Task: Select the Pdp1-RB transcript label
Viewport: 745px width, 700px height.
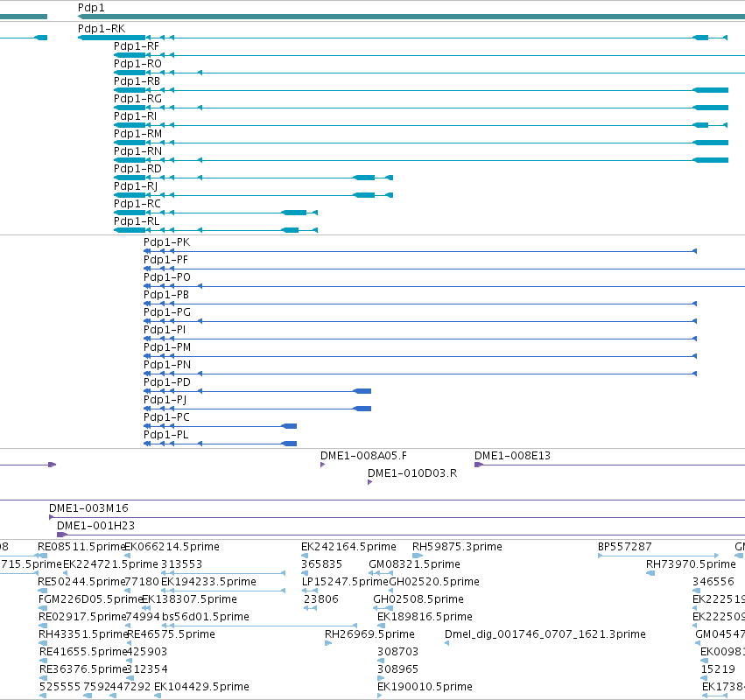Action: pos(137,81)
